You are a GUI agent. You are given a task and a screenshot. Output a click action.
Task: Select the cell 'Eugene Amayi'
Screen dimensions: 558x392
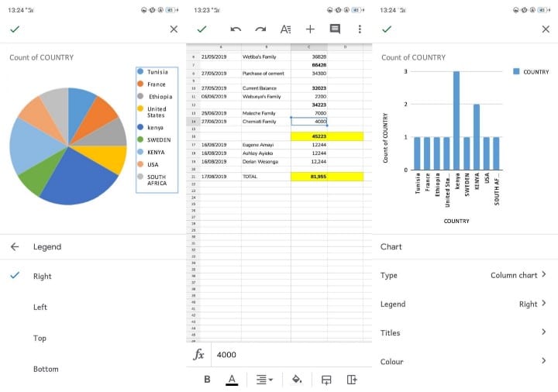coord(266,145)
